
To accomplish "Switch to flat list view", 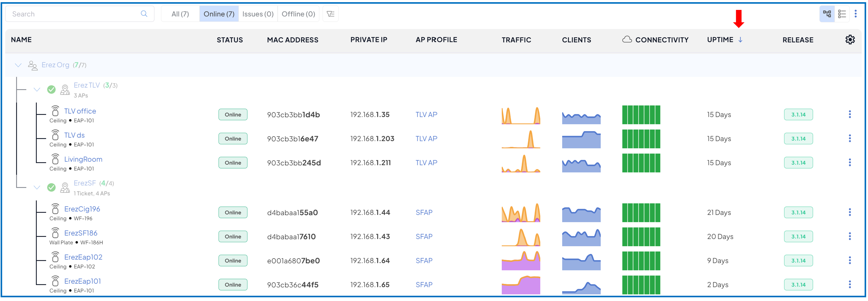I will (842, 14).
